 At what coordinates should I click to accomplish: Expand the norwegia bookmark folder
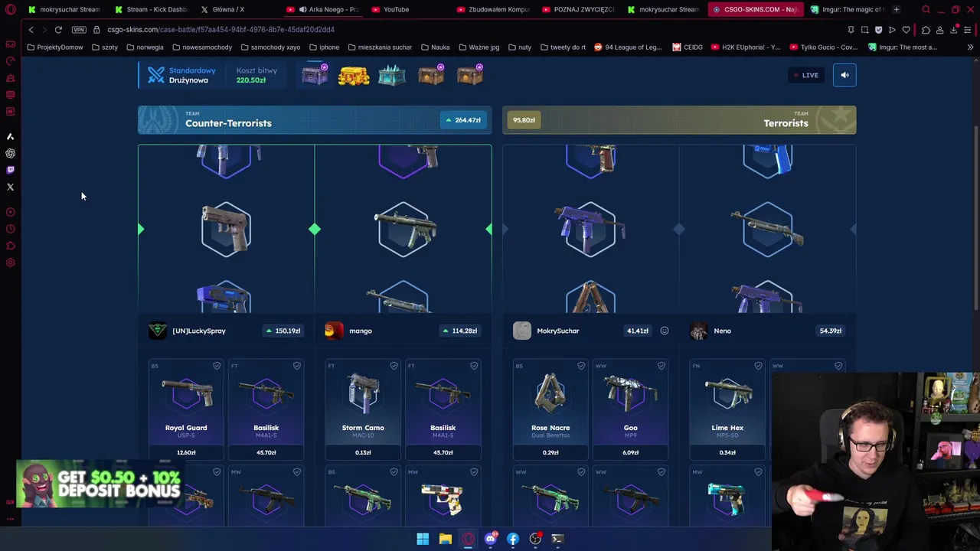coord(145,47)
